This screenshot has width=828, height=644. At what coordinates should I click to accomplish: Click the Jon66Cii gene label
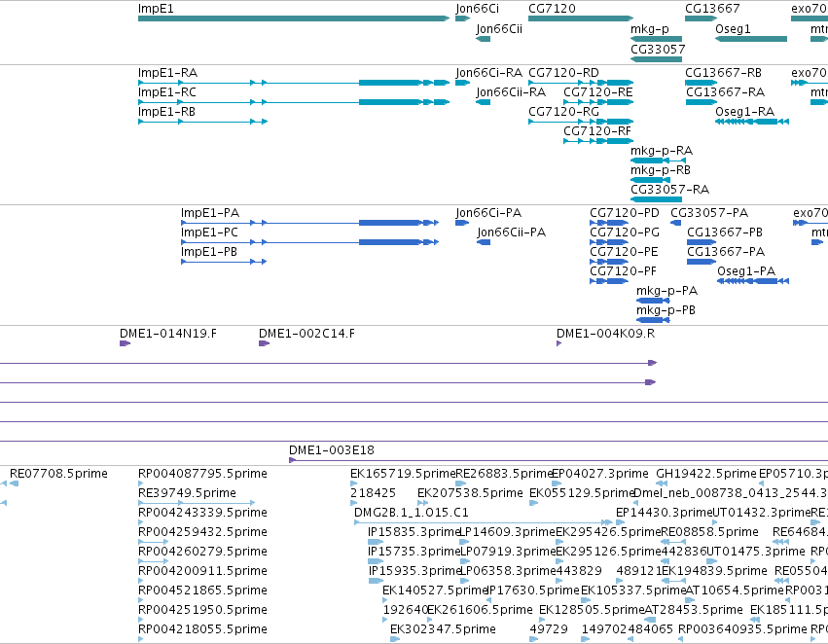[499, 29]
